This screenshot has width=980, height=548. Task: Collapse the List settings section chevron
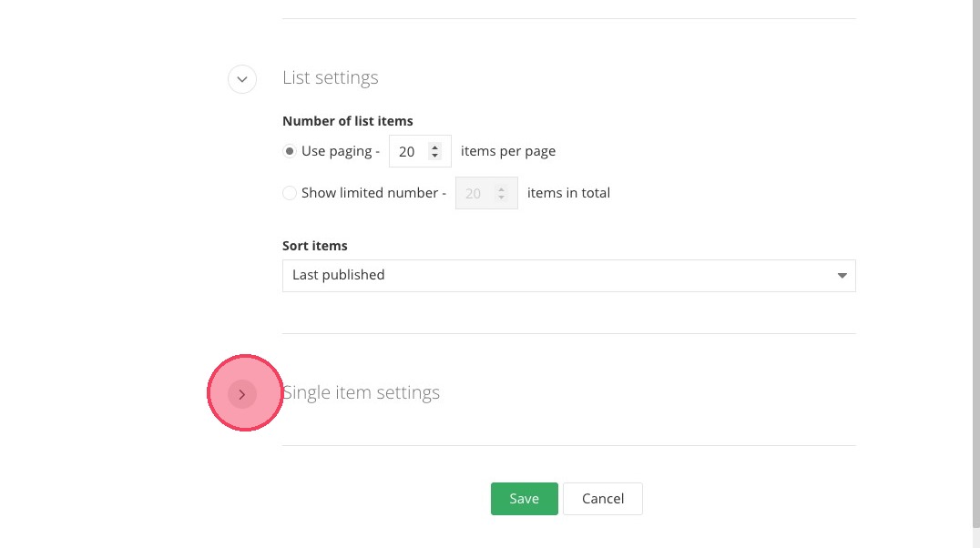click(x=241, y=78)
